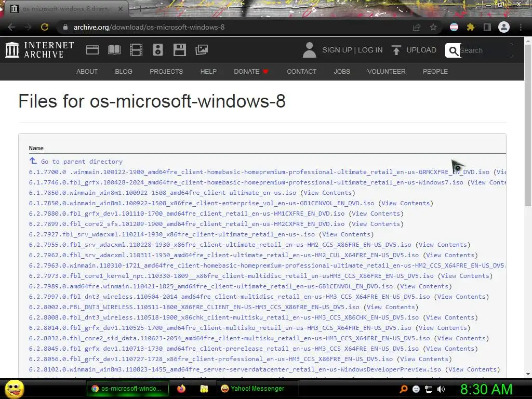Open the folder icon in taskbar
The image size is (532, 399).
pyautogui.click(x=204, y=389)
